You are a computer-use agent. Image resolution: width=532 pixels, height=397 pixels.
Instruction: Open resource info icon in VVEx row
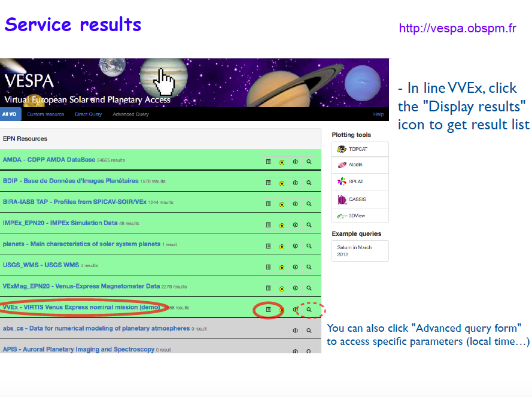pos(296,310)
